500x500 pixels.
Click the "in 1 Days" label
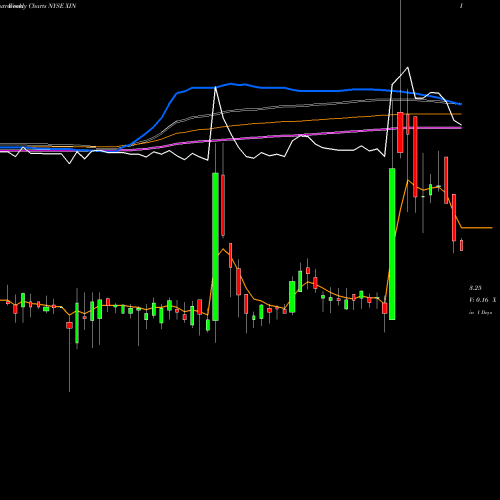coord(481,313)
